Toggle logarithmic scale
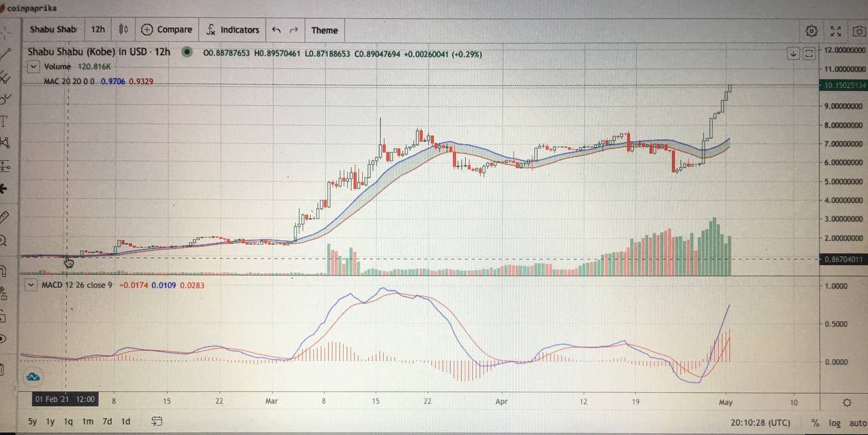Image resolution: width=868 pixels, height=435 pixels. [834, 423]
